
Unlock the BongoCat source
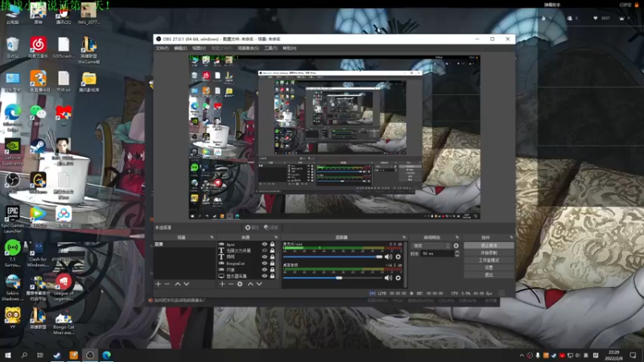[x=272, y=264]
